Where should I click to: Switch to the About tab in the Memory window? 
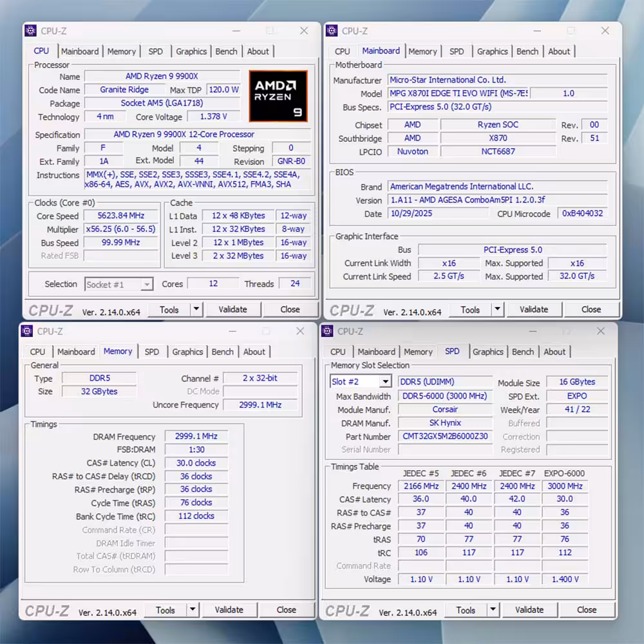255,352
